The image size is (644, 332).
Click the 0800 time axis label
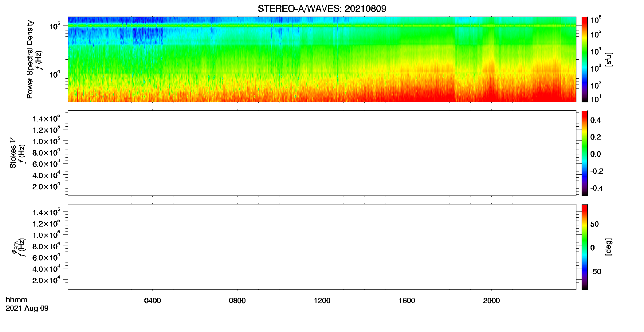coord(237,301)
